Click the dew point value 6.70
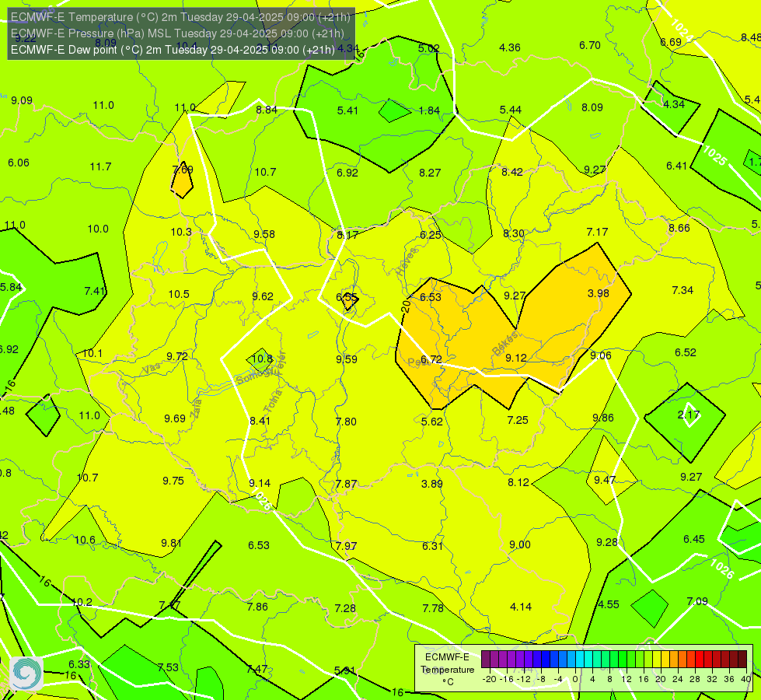This screenshot has height=700, width=761. tap(590, 46)
